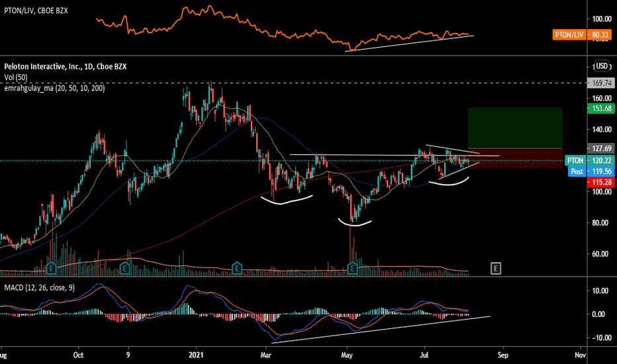
Task: Click the Sep label on the time axis
Action: coord(503,355)
